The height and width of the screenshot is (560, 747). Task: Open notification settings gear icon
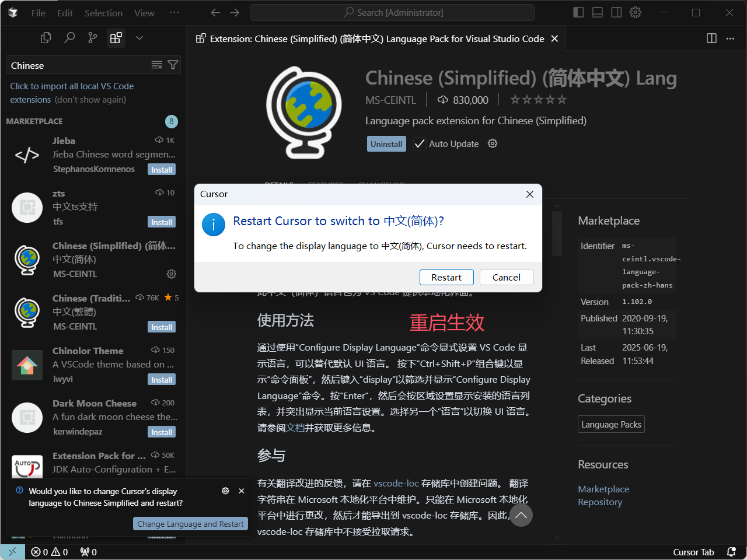tap(225, 491)
